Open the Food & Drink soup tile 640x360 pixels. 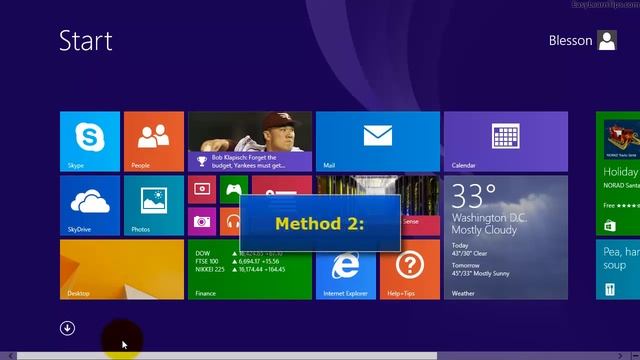point(618,269)
